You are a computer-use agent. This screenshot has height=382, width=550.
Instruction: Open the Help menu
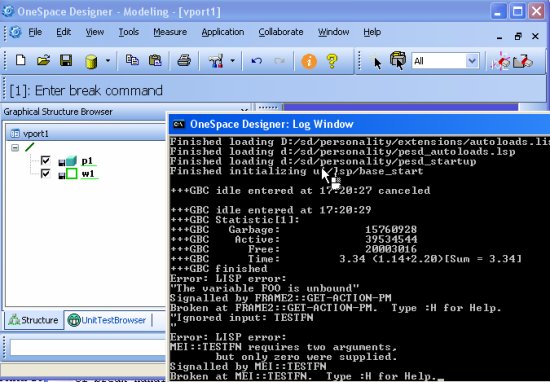tap(372, 32)
